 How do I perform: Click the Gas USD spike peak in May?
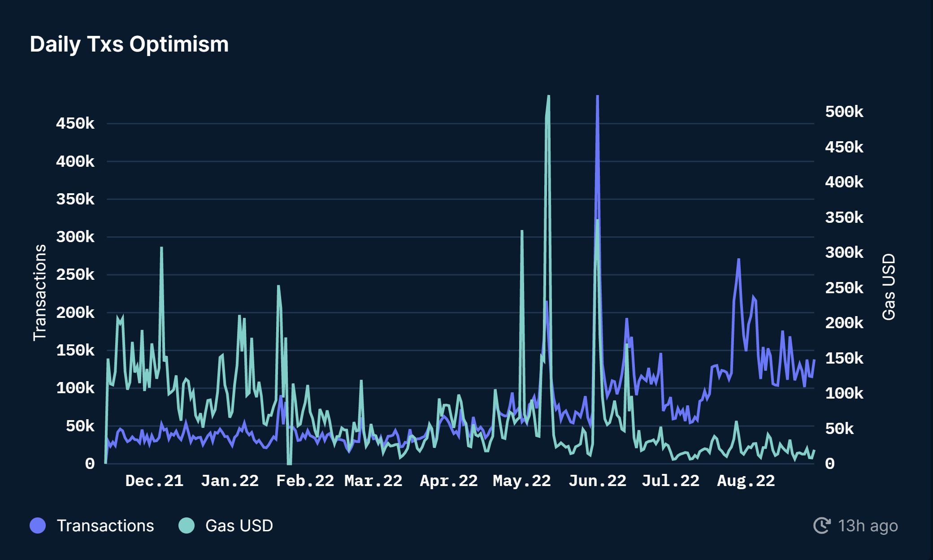[x=548, y=97]
